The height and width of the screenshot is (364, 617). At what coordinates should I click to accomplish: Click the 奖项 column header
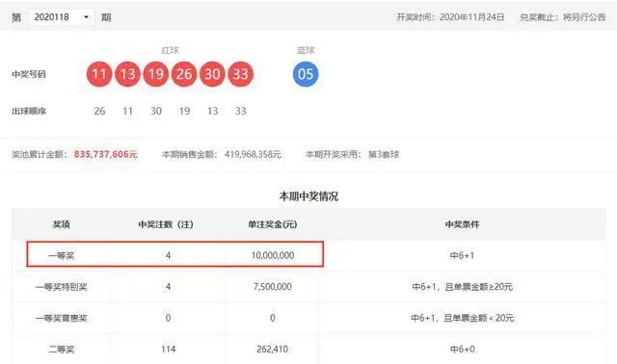(x=62, y=224)
